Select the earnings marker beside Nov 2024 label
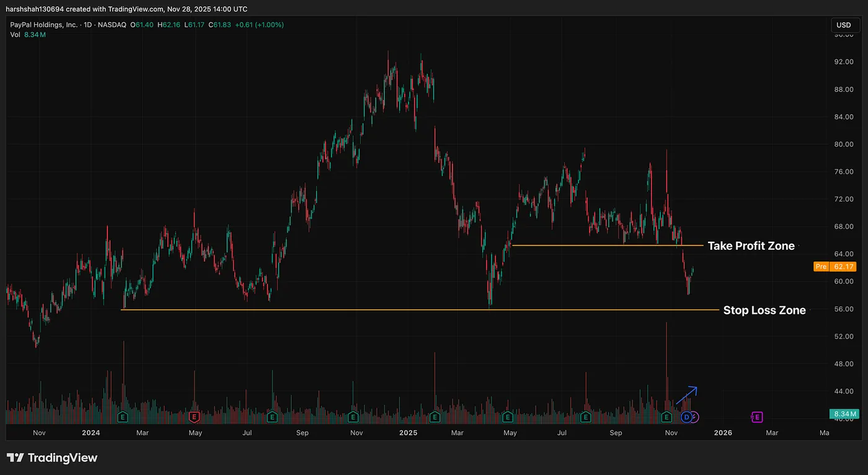 (353, 417)
